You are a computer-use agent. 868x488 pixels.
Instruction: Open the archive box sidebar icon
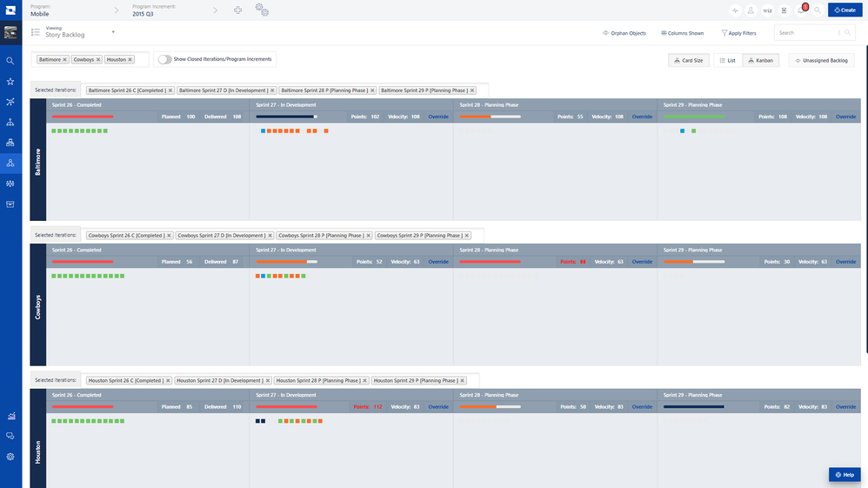point(10,204)
